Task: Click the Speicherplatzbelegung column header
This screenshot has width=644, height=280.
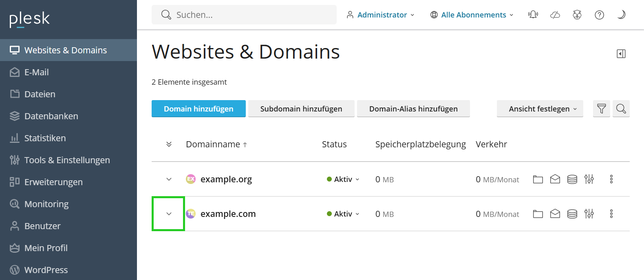Action: pos(421,144)
